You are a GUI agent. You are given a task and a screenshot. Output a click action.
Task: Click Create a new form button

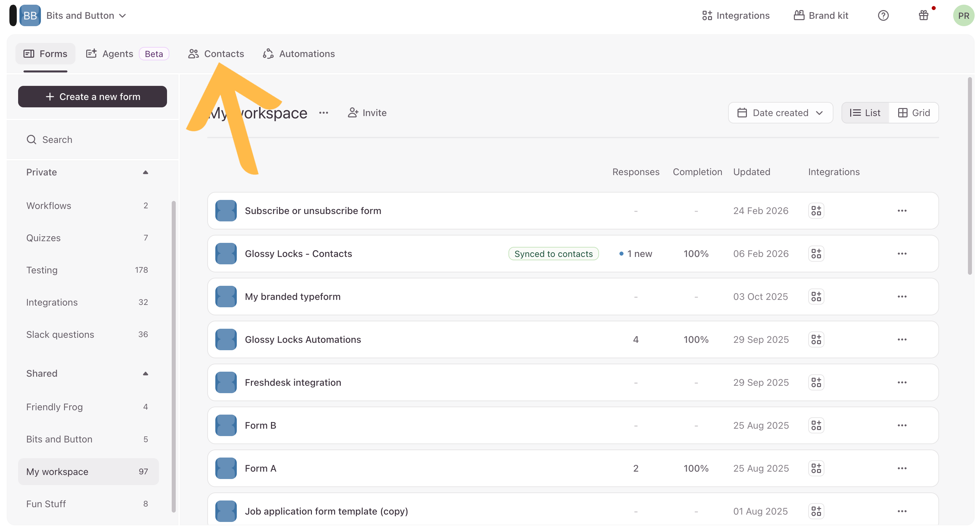pos(93,97)
